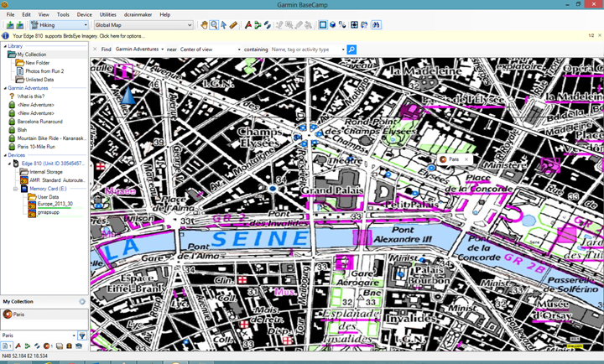Screen dimensions: 604x364
Task: Toggle the show-all-items filter with count 1
Action: coord(7,346)
